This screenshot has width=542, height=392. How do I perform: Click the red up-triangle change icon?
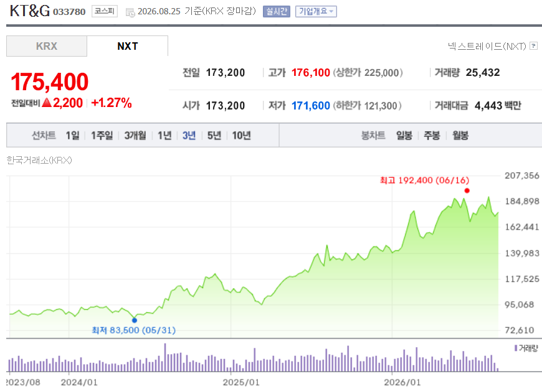(47, 103)
